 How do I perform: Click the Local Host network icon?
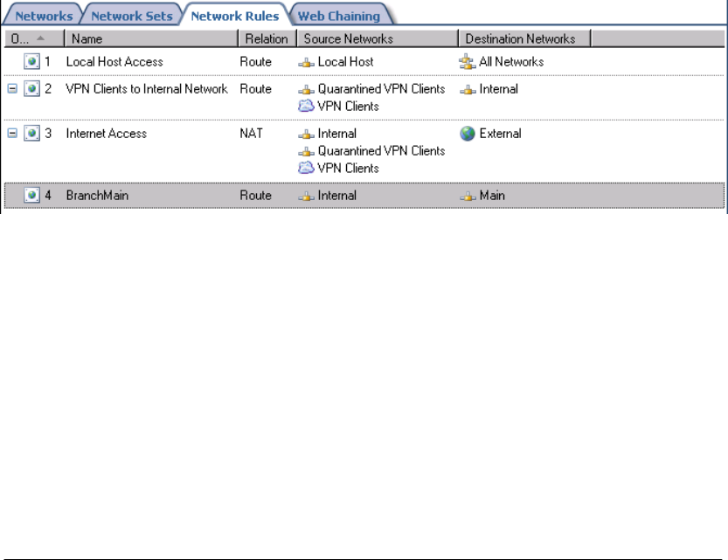[x=307, y=62]
